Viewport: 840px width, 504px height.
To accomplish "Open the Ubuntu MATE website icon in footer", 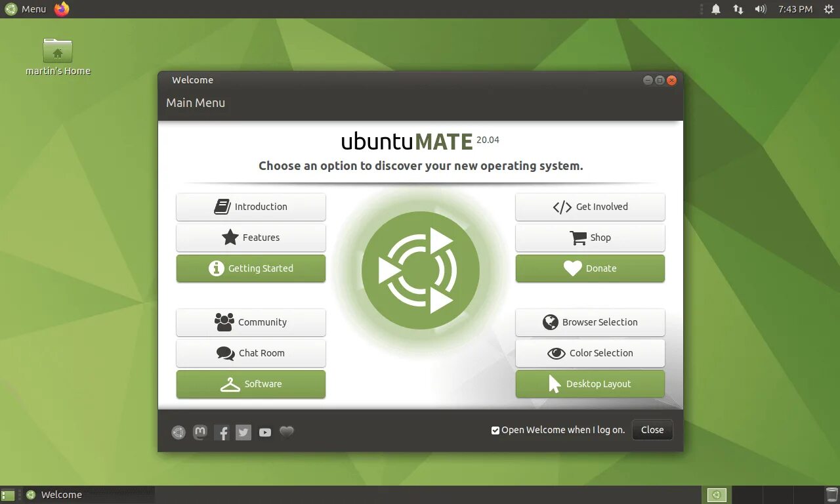I will [x=178, y=432].
